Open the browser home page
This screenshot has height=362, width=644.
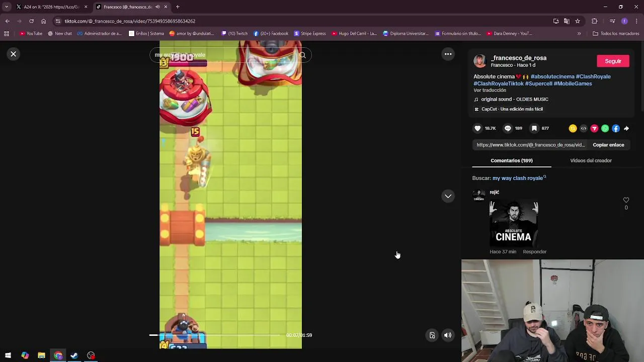click(x=43, y=21)
